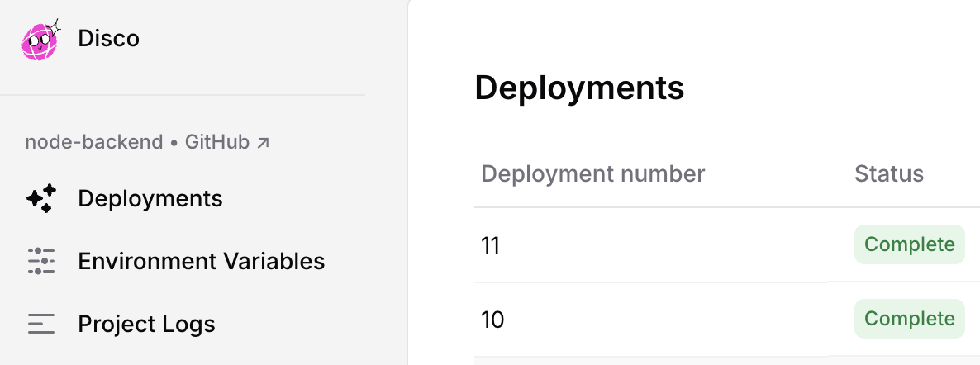980x365 pixels.
Task: Open the GitHub repository link
Action: (x=216, y=142)
